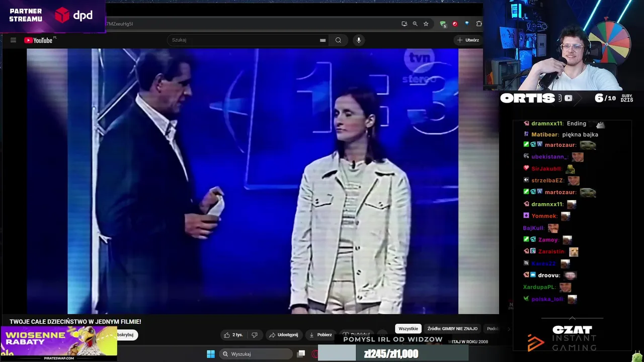Click the Utwórz create button

pos(468,40)
